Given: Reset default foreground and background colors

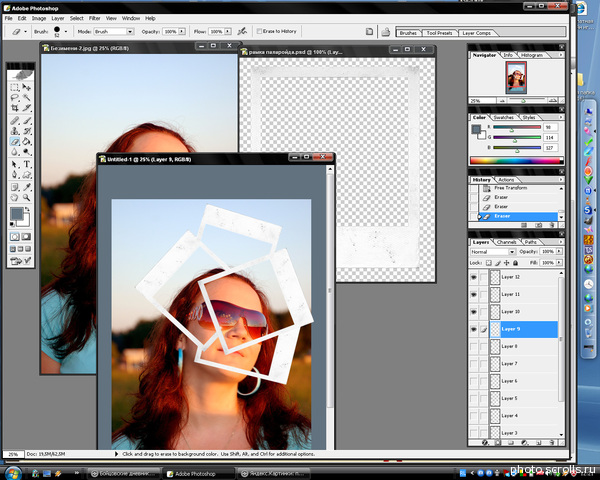Looking at the screenshot, I should click(x=12, y=224).
